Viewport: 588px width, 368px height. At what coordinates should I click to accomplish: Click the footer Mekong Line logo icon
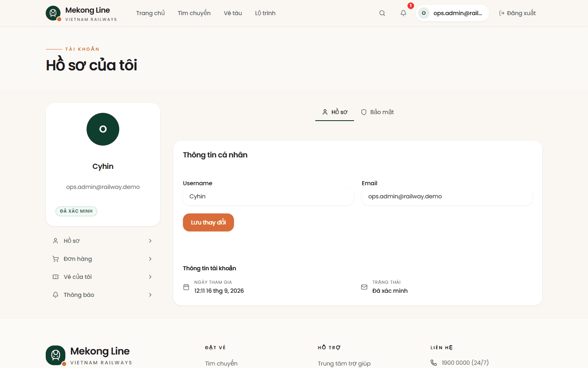pos(56,355)
